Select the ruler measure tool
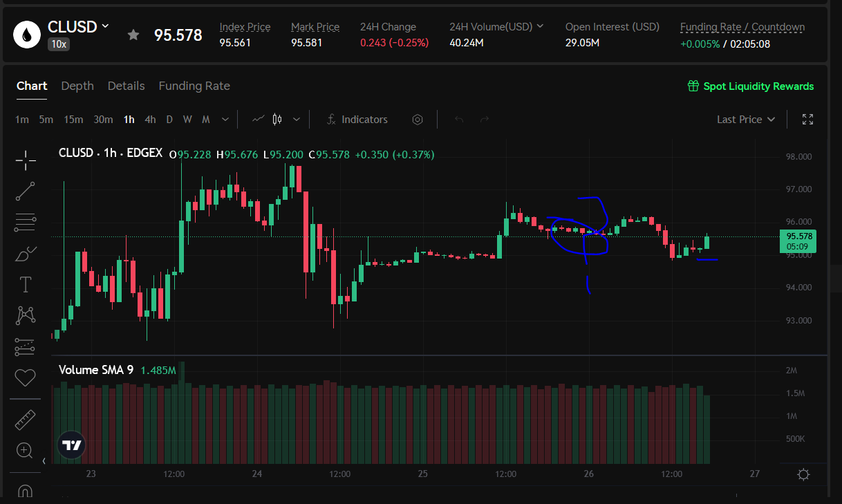The width and height of the screenshot is (842, 504). (26, 420)
